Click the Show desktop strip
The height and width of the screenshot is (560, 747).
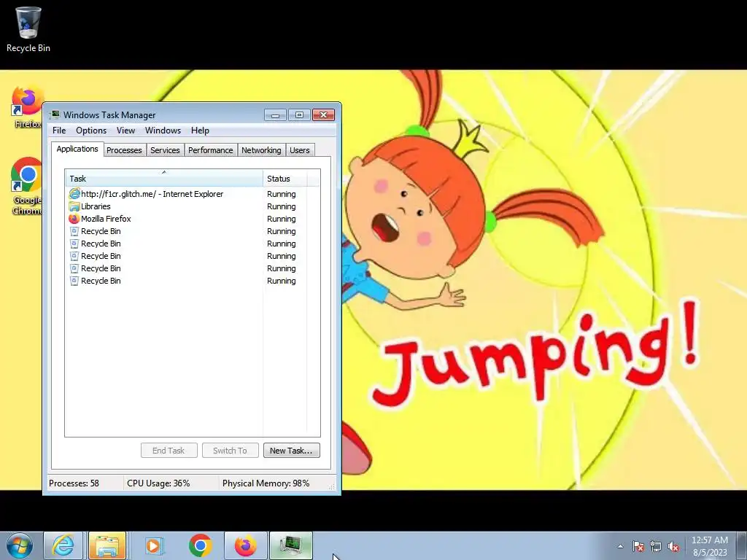(x=742, y=545)
